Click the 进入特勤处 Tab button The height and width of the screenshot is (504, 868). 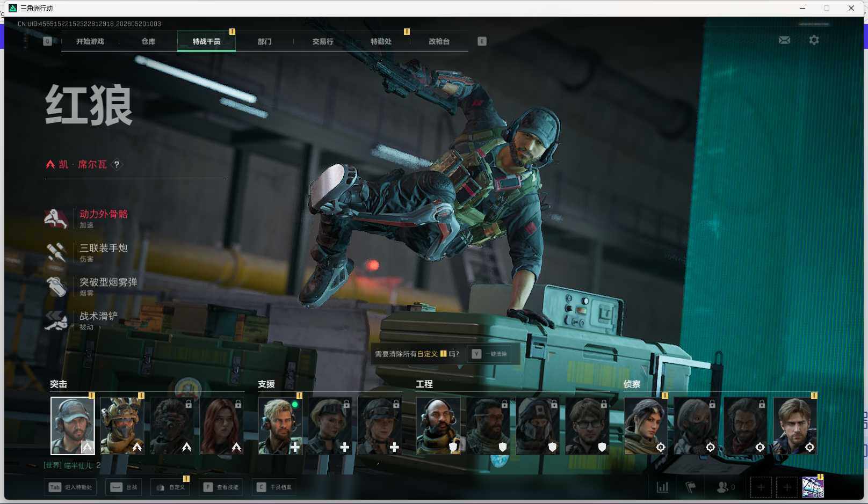71,487
